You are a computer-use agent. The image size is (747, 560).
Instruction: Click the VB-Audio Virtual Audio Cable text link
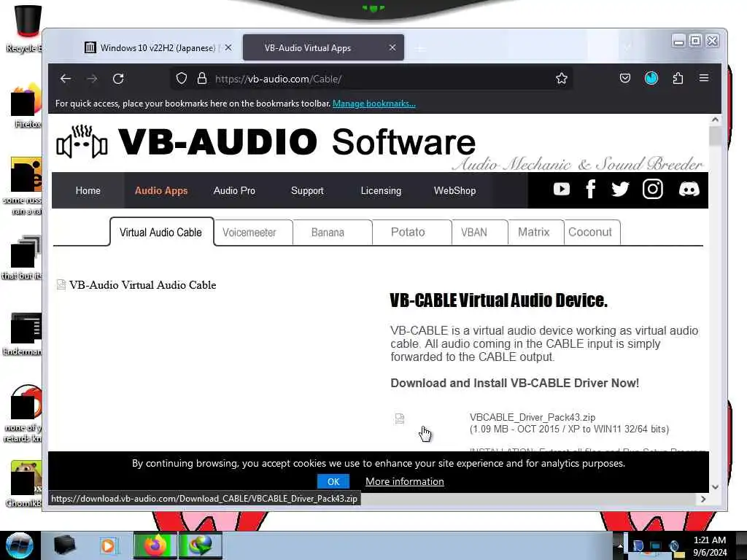[142, 285]
